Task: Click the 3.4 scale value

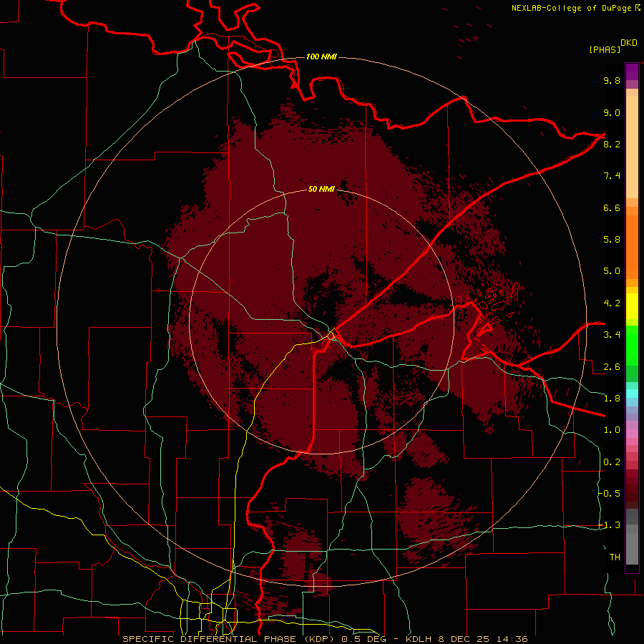Action: (x=612, y=335)
